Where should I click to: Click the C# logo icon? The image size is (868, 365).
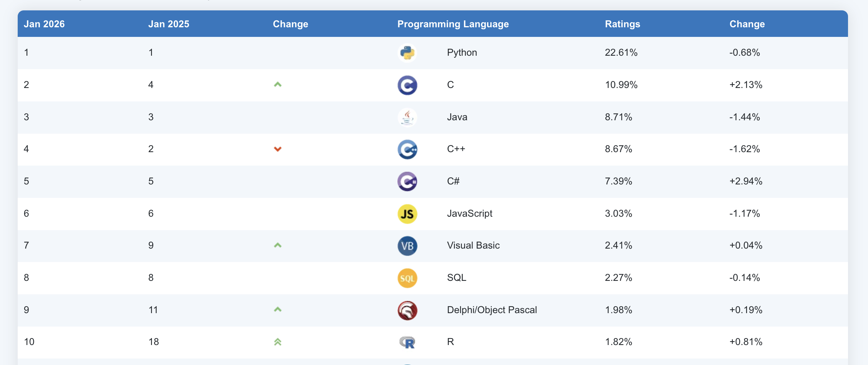[407, 181]
